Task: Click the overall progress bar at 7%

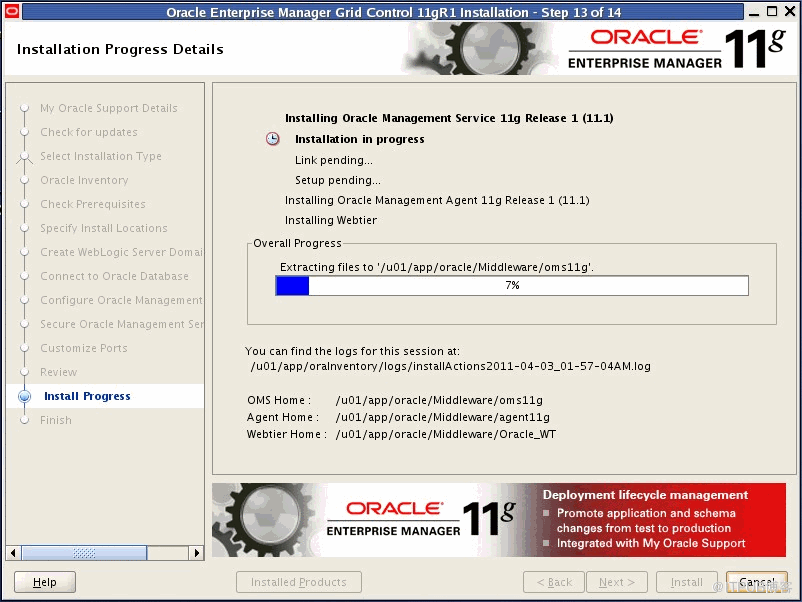Action: click(512, 285)
